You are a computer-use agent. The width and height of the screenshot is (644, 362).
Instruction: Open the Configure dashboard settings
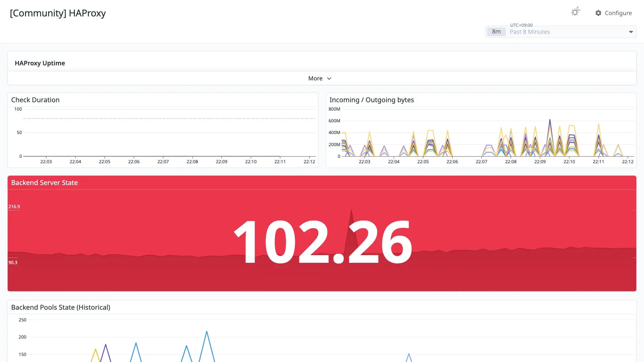click(613, 13)
